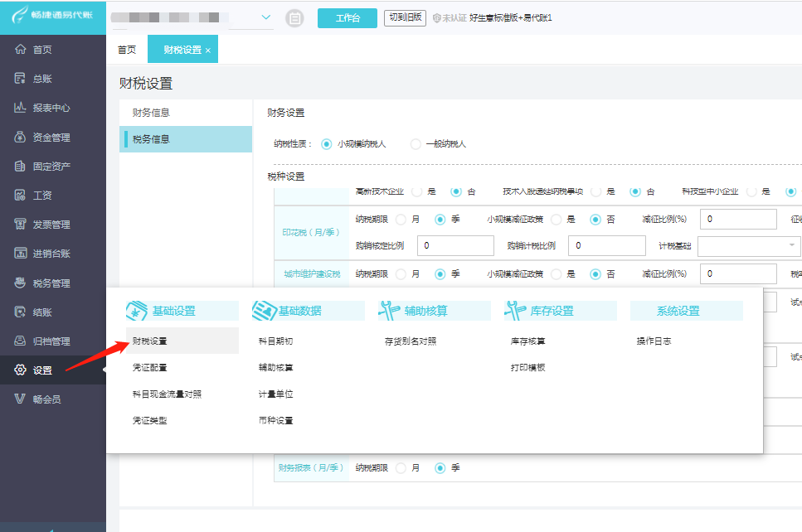Click the calendar icon in the top bar
802x532 pixels.
click(x=294, y=18)
